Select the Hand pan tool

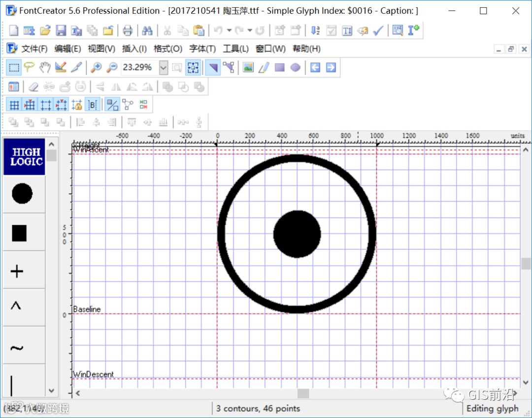point(45,68)
